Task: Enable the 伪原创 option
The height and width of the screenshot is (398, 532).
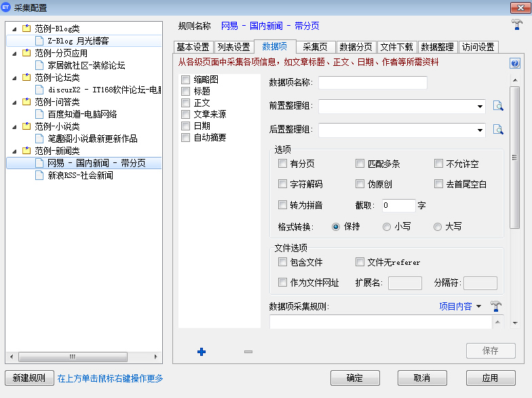Action: 360,184
